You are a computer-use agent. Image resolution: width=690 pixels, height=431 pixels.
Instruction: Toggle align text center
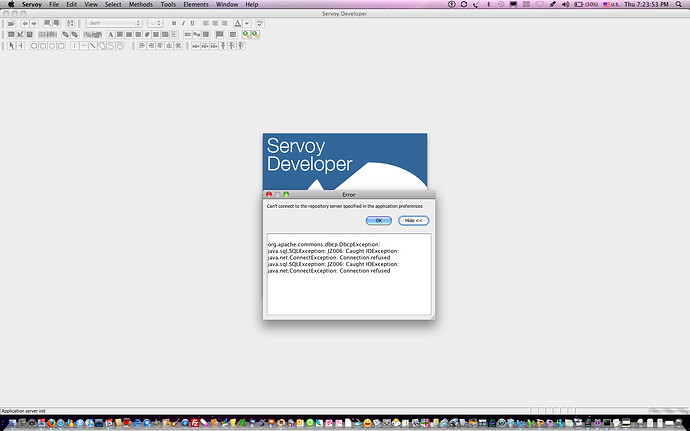[215, 23]
